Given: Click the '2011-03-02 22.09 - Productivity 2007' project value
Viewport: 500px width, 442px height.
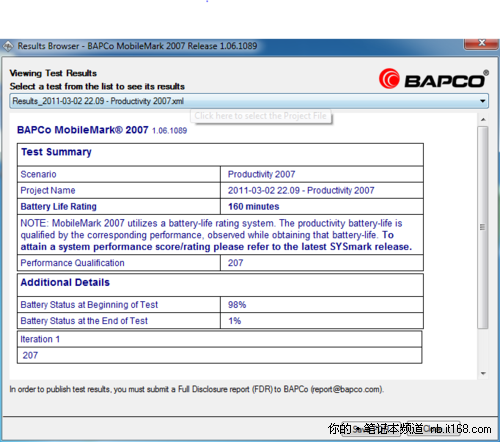Looking at the screenshot, I should point(301,190).
